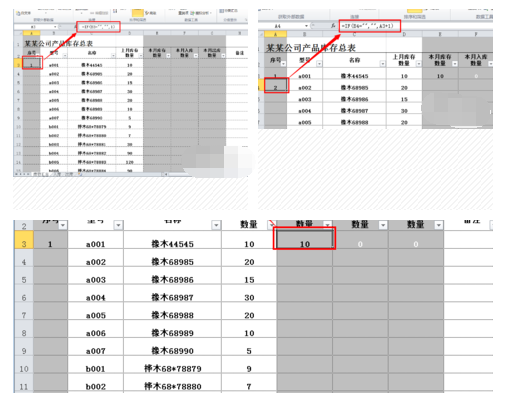Click the Select All corner in top-right sheet
This screenshot has height=393, width=509.
coord(261,34)
